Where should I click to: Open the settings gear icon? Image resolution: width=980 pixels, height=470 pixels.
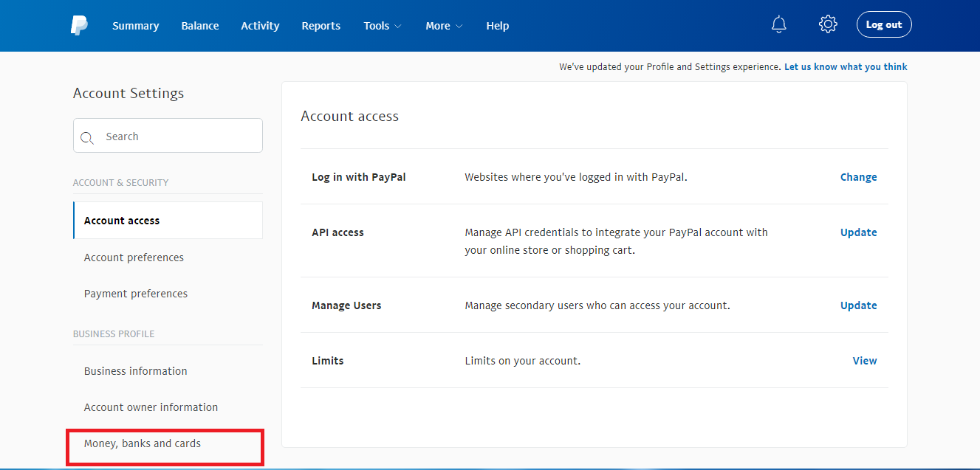point(828,24)
